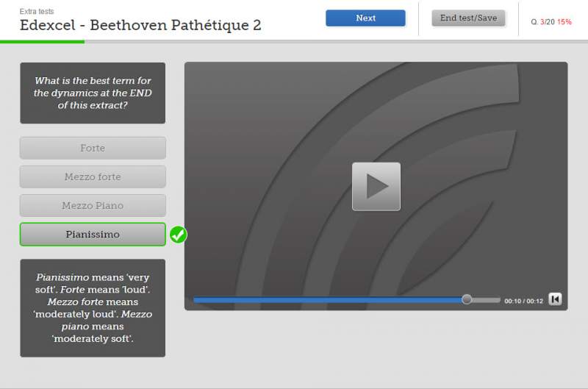Click the audio progress slider handle
588x389 pixels.
point(467,299)
